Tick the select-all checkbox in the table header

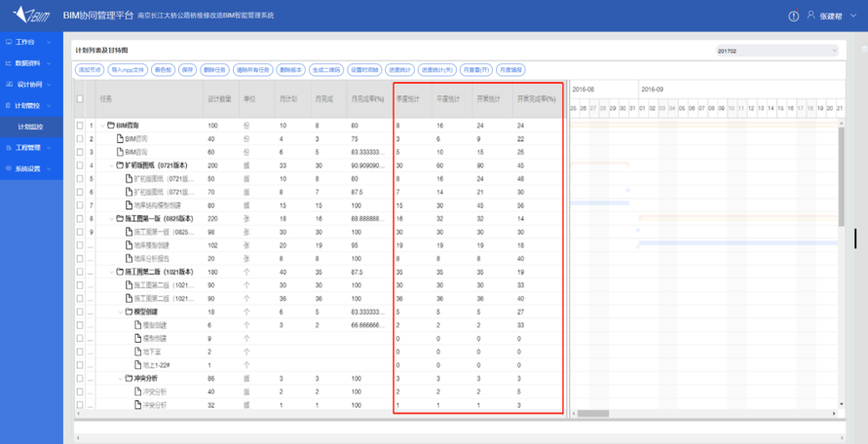pos(80,98)
